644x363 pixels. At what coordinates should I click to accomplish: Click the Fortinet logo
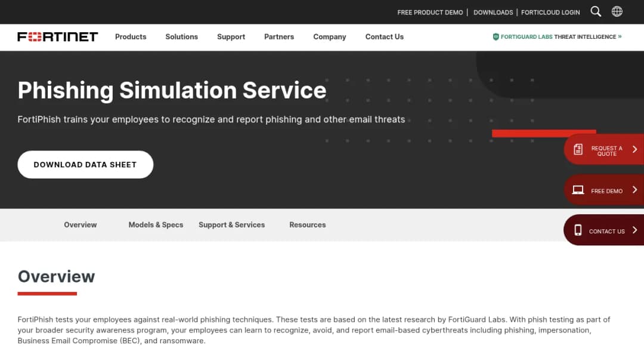tap(57, 36)
